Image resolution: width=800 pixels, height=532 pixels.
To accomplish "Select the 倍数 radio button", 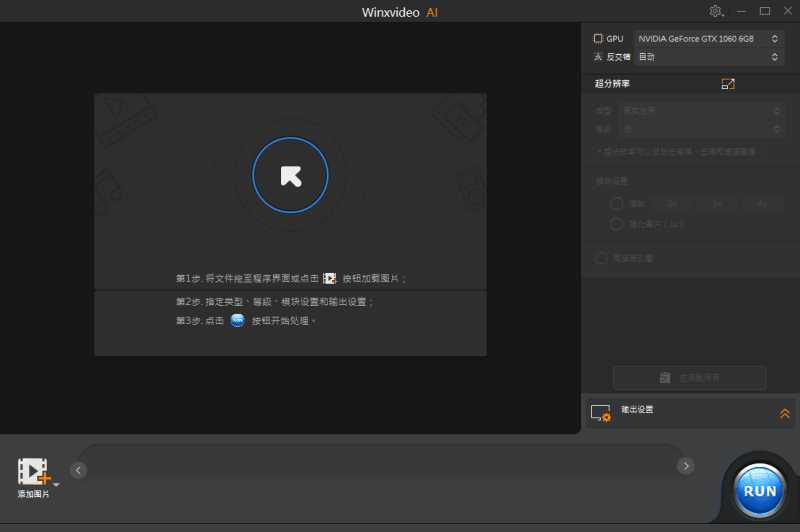I will pyautogui.click(x=616, y=204).
